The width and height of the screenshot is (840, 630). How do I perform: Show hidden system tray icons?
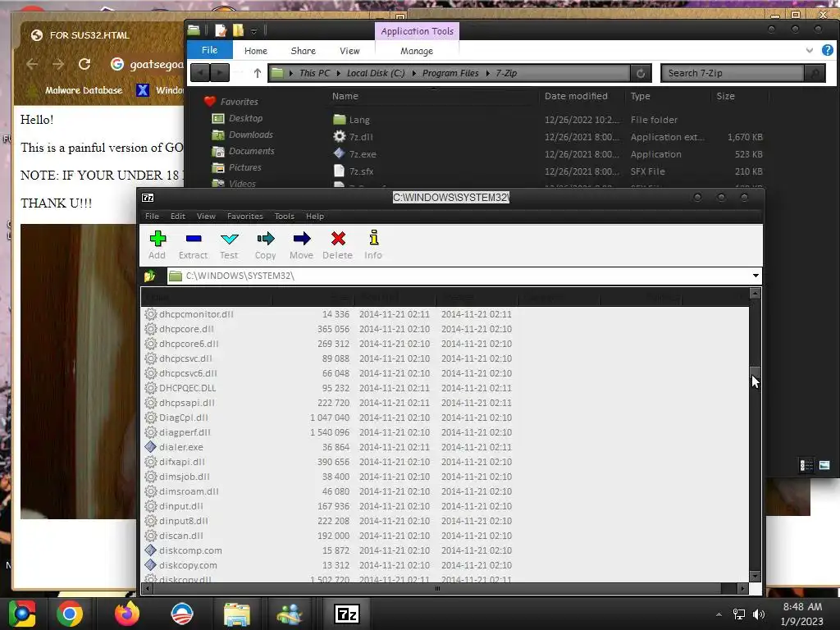click(x=719, y=614)
